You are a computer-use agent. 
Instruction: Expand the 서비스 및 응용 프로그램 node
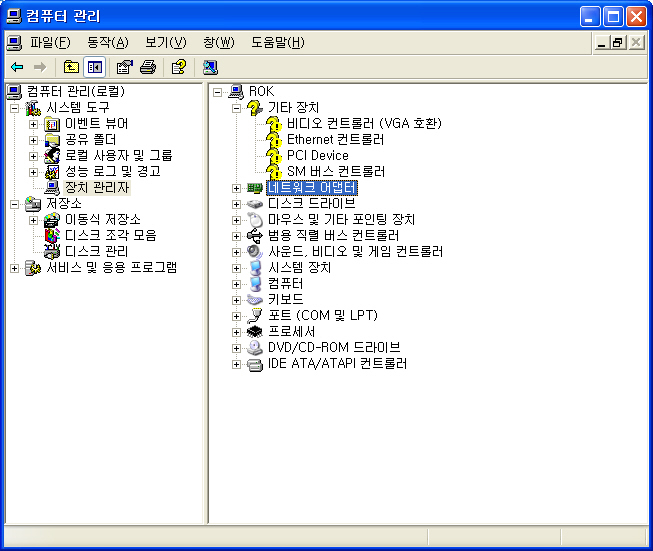pos(15,268)
